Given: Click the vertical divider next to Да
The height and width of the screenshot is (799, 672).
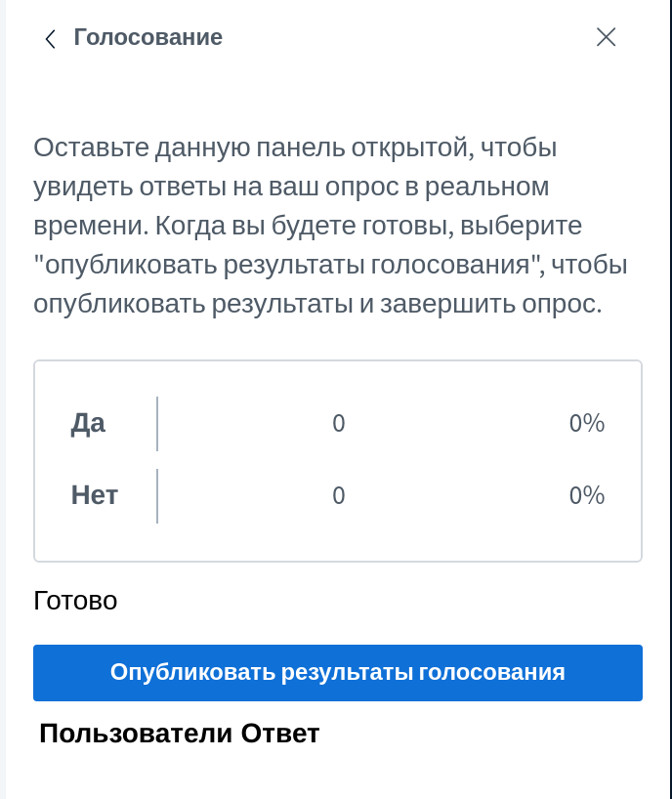Looking at the screenshot, I should pos(157,424).
